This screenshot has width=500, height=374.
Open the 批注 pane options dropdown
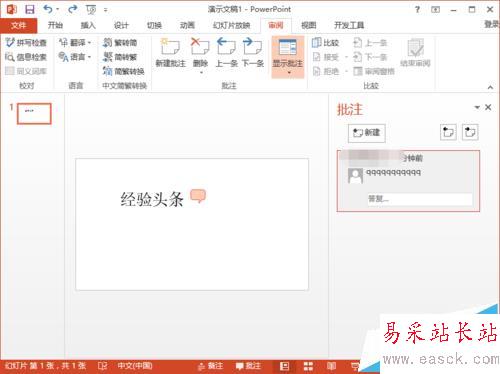coord(477,107)
